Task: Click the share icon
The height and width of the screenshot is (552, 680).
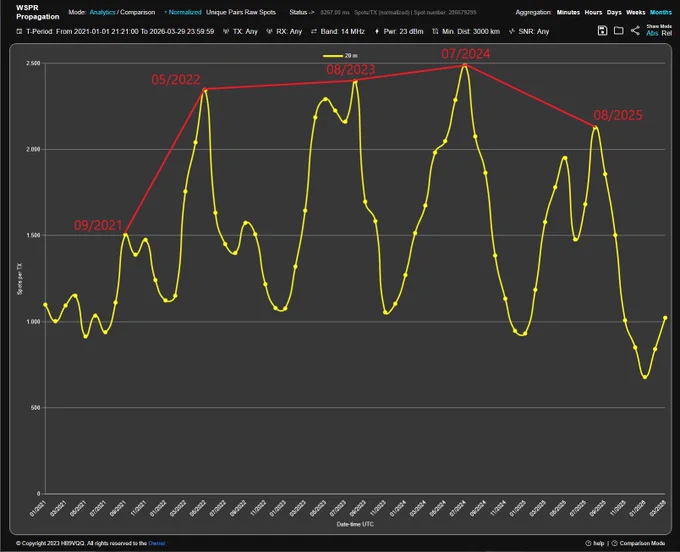Action: (635, 31)
